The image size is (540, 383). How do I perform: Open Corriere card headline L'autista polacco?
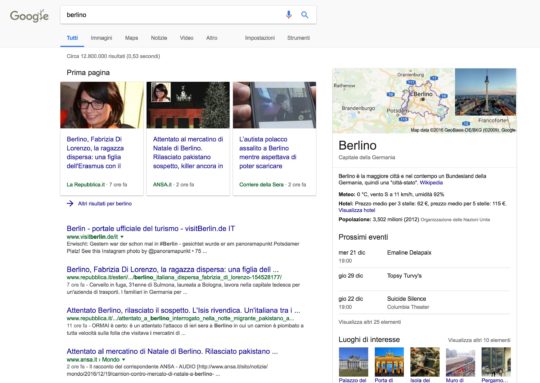pyautogui.click(x=268, y=153)
